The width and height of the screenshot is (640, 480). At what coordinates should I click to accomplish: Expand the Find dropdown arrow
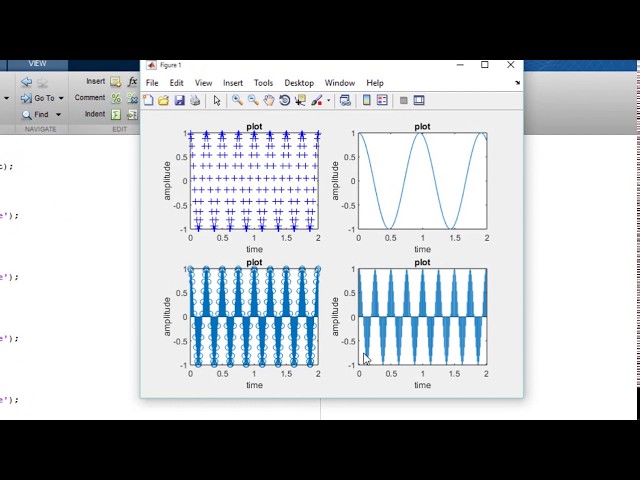click(58, 115)
